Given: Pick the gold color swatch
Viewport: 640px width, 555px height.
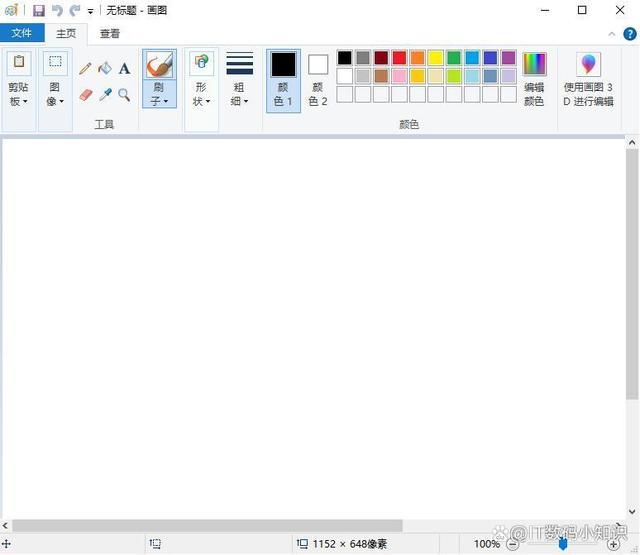Looking at the screenshot, I should [418, 76].
